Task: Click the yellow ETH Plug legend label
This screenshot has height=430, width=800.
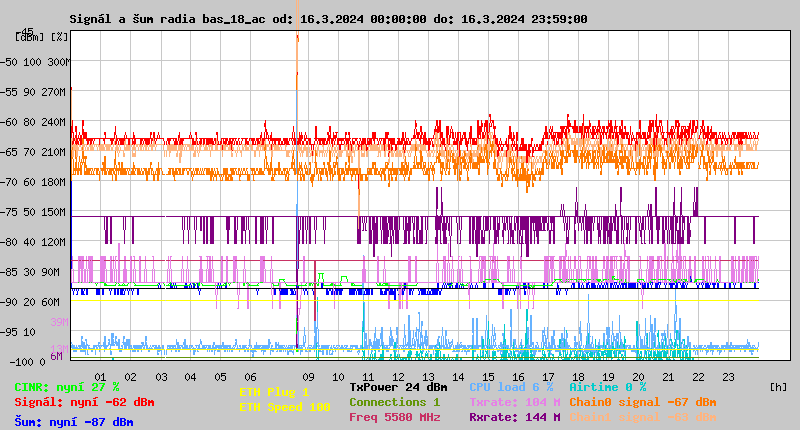Action: click(x=274, y=392)
